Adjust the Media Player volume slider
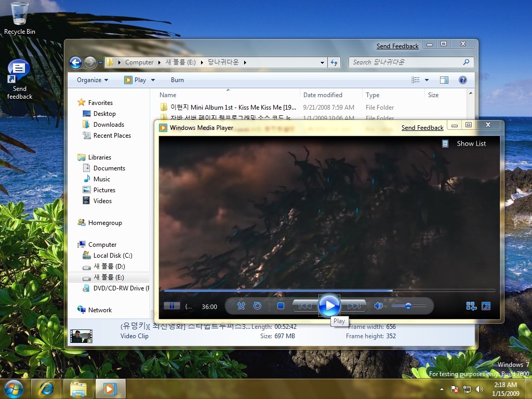Screen dimensions: 532x399 coord(408,306)
